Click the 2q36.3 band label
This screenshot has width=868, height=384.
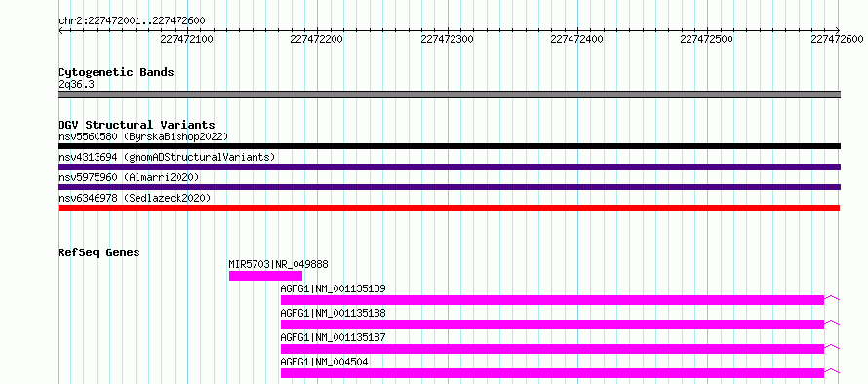pyautogui.click(x=75, y=85)
